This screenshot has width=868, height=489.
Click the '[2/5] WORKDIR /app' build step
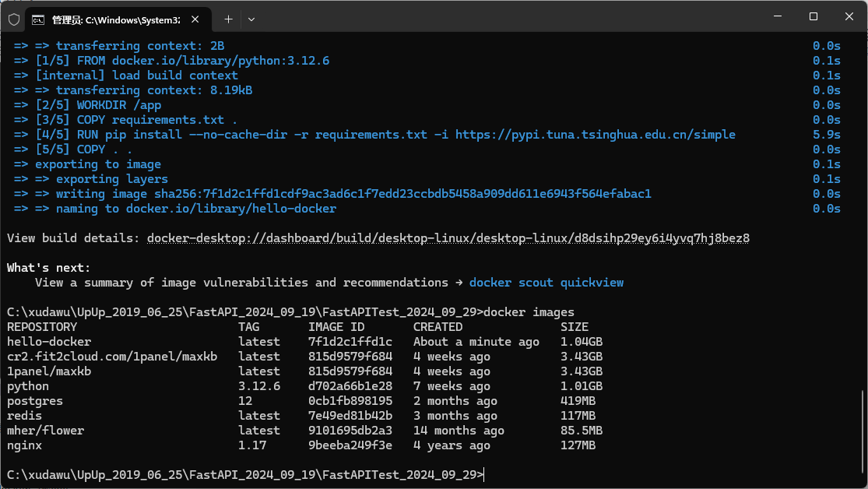pos(98,105)
